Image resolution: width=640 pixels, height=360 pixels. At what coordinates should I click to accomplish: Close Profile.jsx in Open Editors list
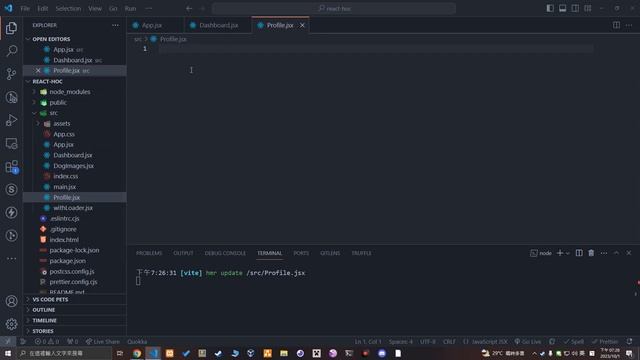click(38, 71)
